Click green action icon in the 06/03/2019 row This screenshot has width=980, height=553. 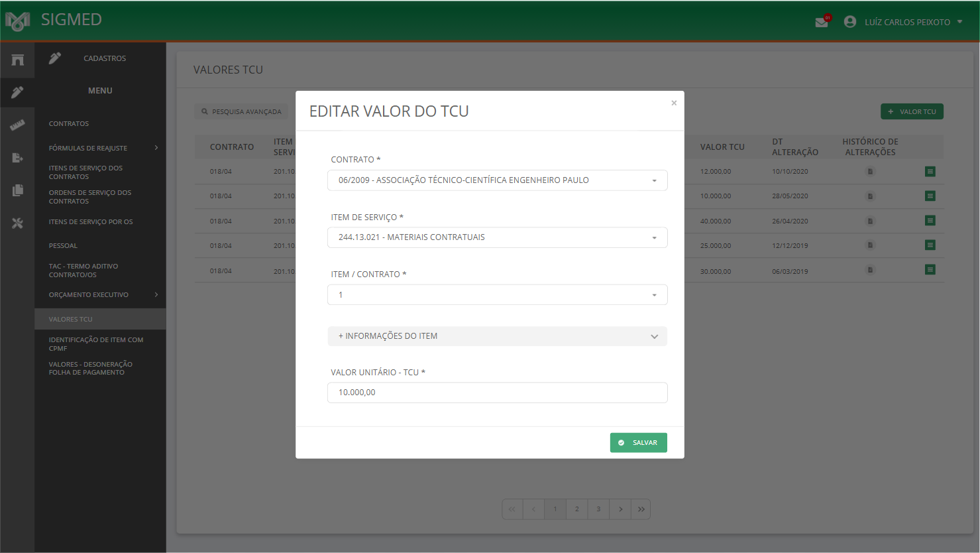(x=930, y=270)
